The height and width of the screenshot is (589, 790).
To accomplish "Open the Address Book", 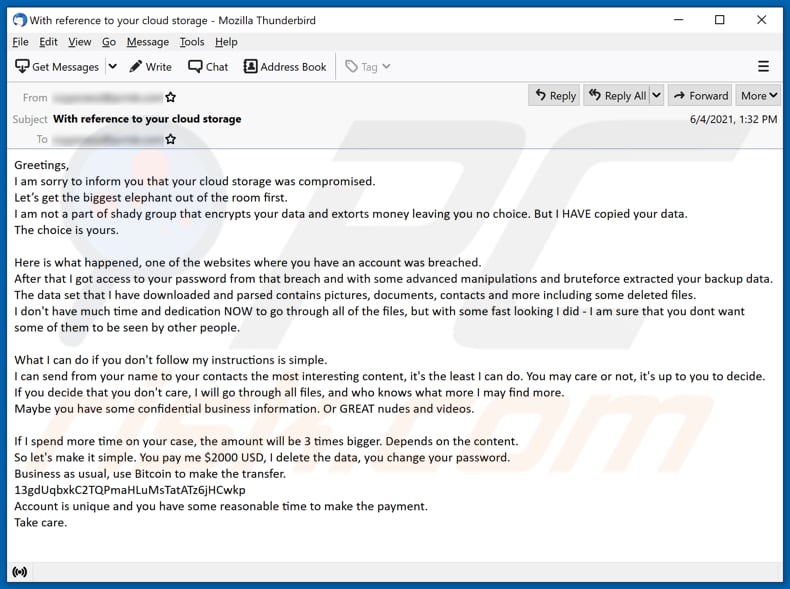I will (x=285, y=67).
